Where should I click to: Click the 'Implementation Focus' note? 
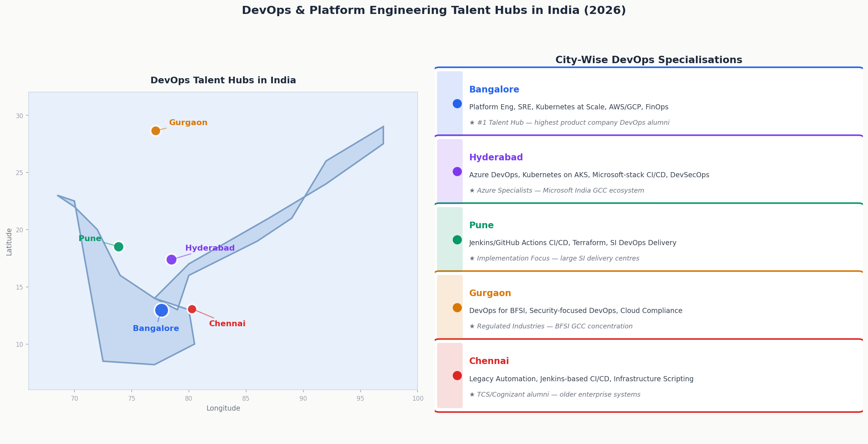pyautogui.click(x=554, y=258)
